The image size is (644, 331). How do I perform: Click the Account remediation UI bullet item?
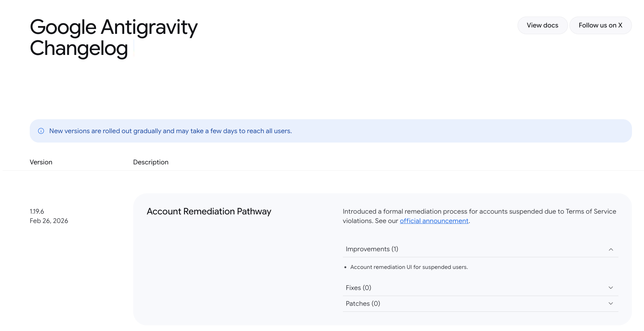click(409, 267)
